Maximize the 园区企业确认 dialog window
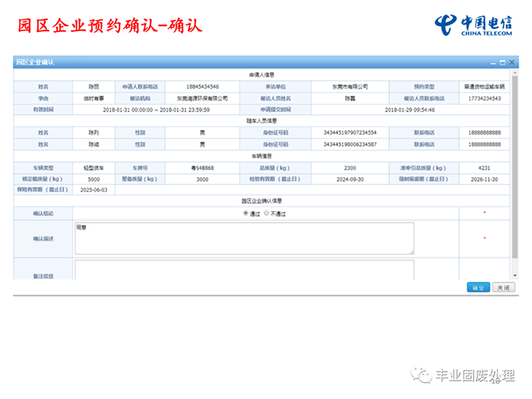532x399 pixels. pos(502,62)
